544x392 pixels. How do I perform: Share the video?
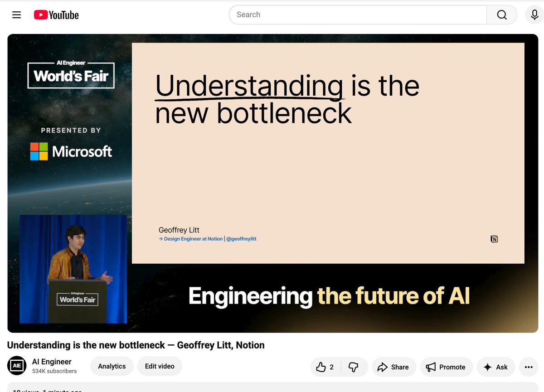coord(393,367)
